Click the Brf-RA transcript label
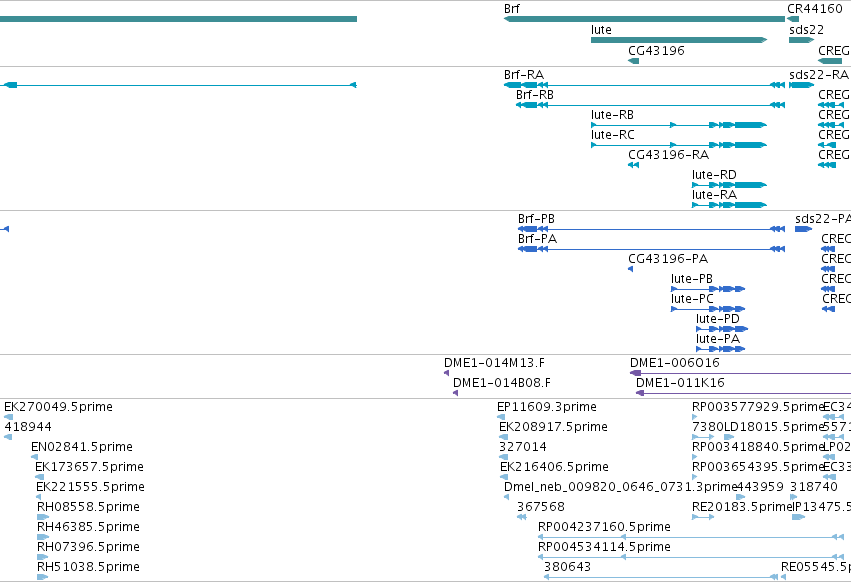The image size is (851, 582). point(524,74)
